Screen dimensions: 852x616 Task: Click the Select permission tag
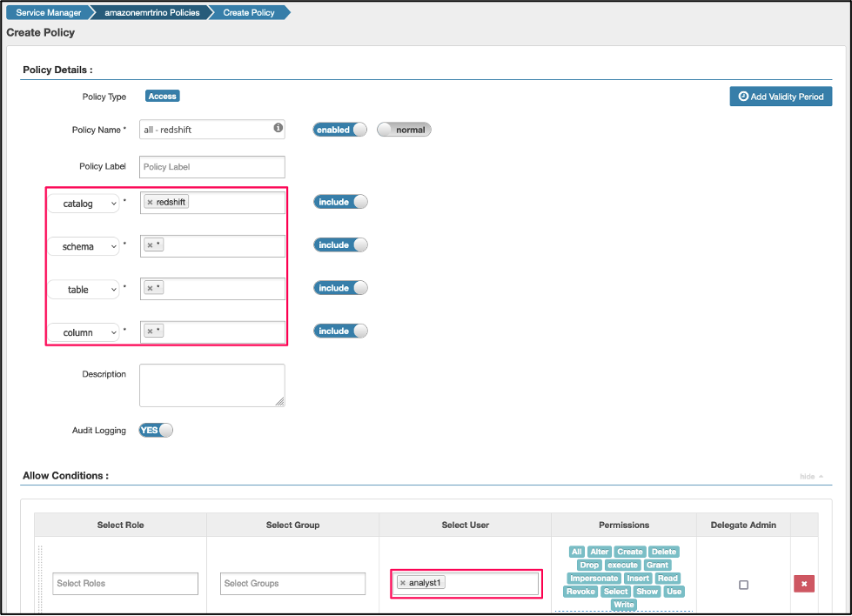615,592
